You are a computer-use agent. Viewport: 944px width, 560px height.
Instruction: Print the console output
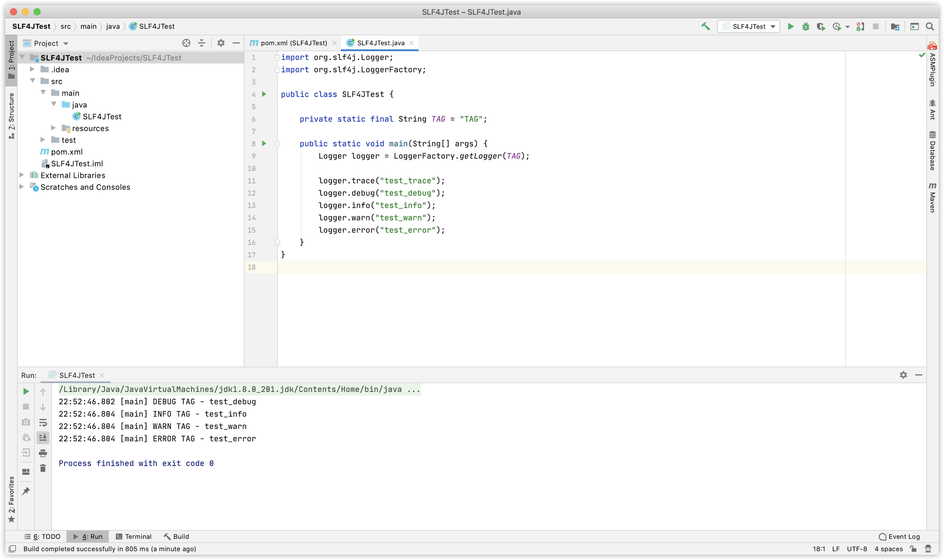(x=43, y=453)
